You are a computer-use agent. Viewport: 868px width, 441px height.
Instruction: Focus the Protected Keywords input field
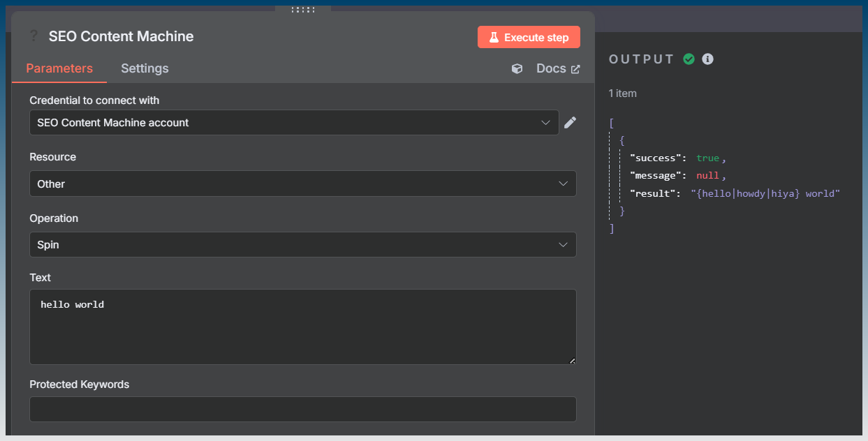point(302,409)
